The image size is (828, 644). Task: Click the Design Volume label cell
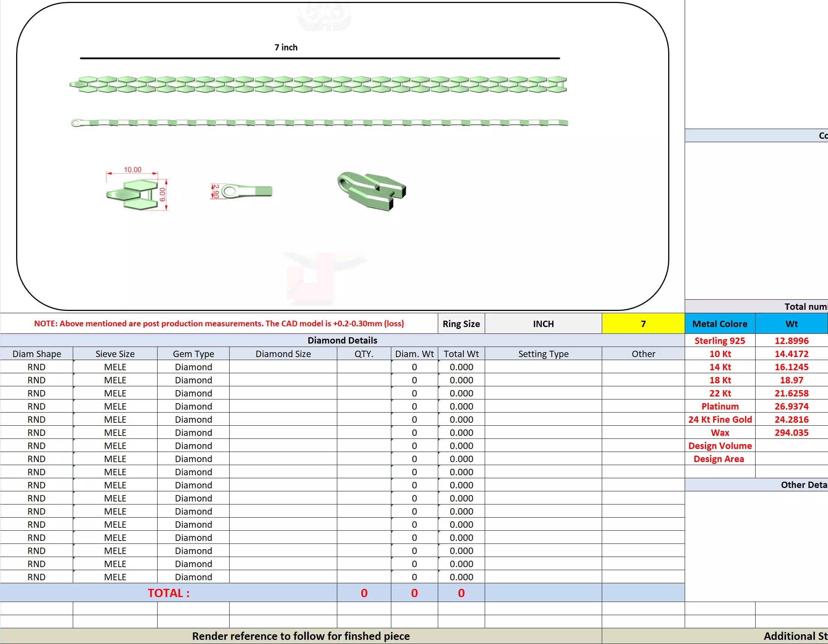[x=720, y=446]
